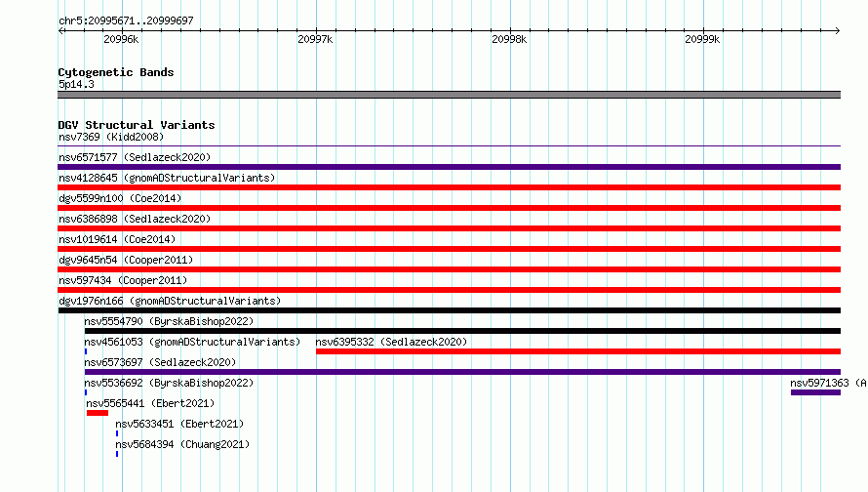Screen dimensions: 868x492
Task: Open nsv5536692 (ByrskaBishop2022) variant label
Action: (169, 383)
